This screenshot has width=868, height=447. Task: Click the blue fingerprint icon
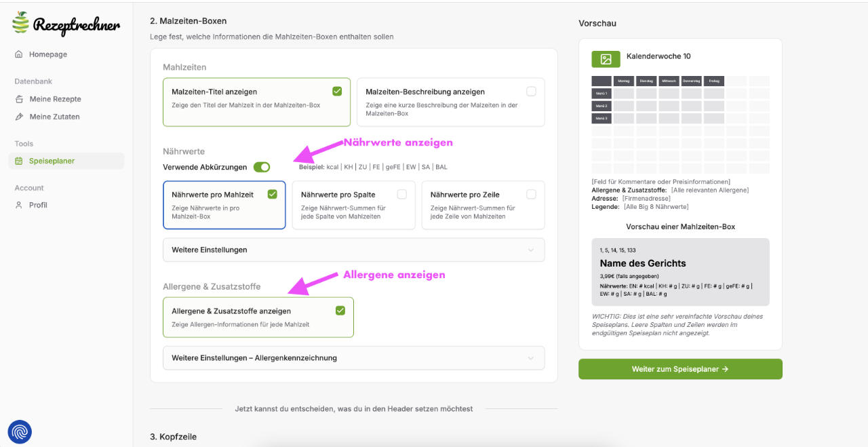click(20, 431)
